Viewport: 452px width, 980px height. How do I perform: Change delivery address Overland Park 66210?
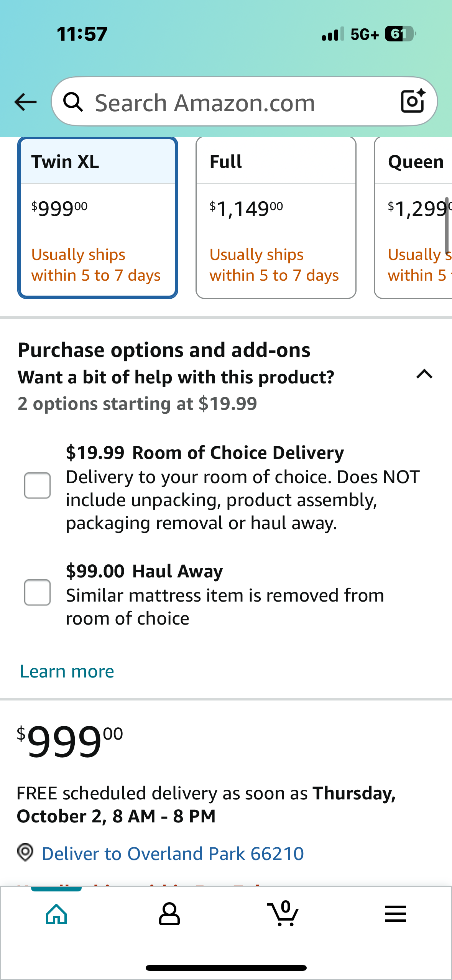(173, 854)
